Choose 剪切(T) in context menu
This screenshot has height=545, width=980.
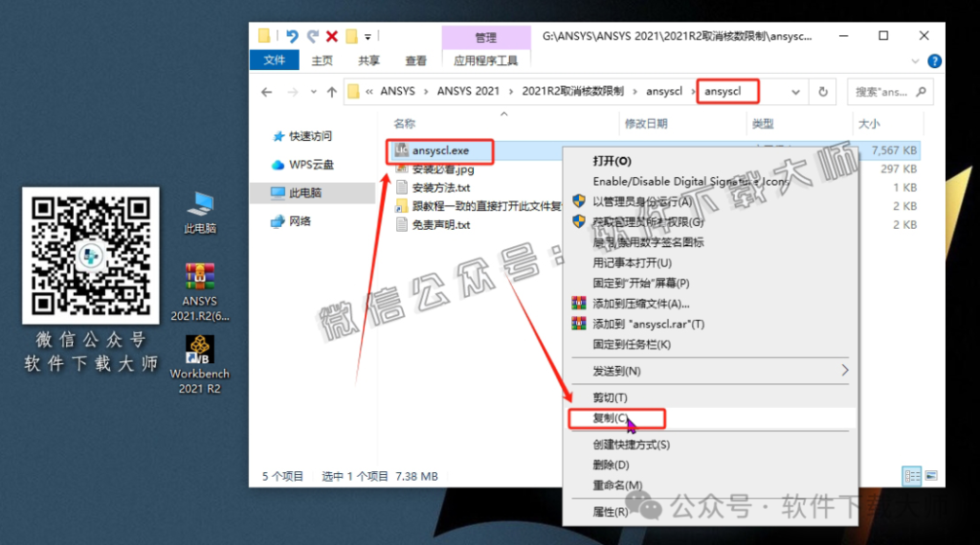[610, 397]
